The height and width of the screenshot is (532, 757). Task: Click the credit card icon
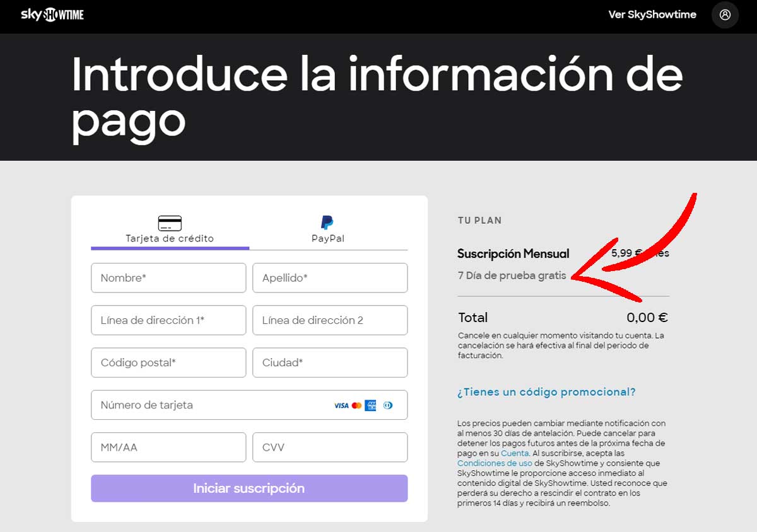pos(170,223)
